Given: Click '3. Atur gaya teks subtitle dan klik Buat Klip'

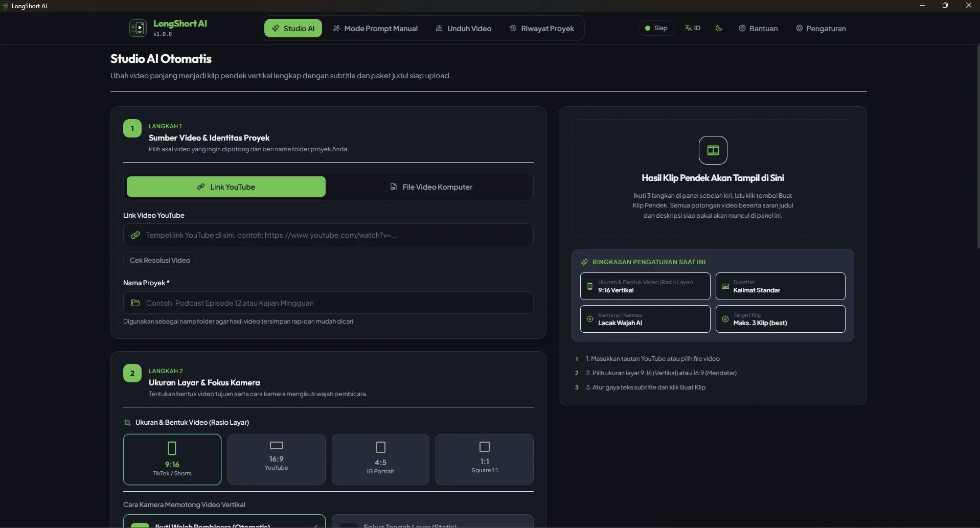Looking at the screenshot, I should click(646, 387).
